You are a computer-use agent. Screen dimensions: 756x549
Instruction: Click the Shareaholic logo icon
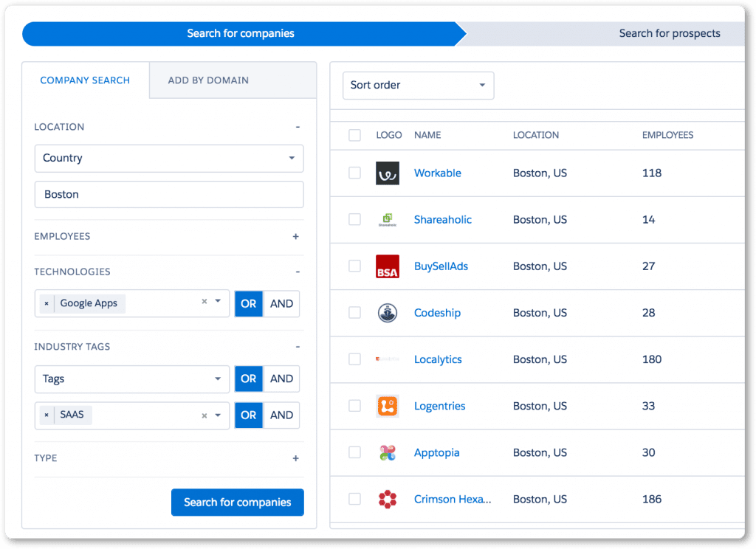coord(387,219)
